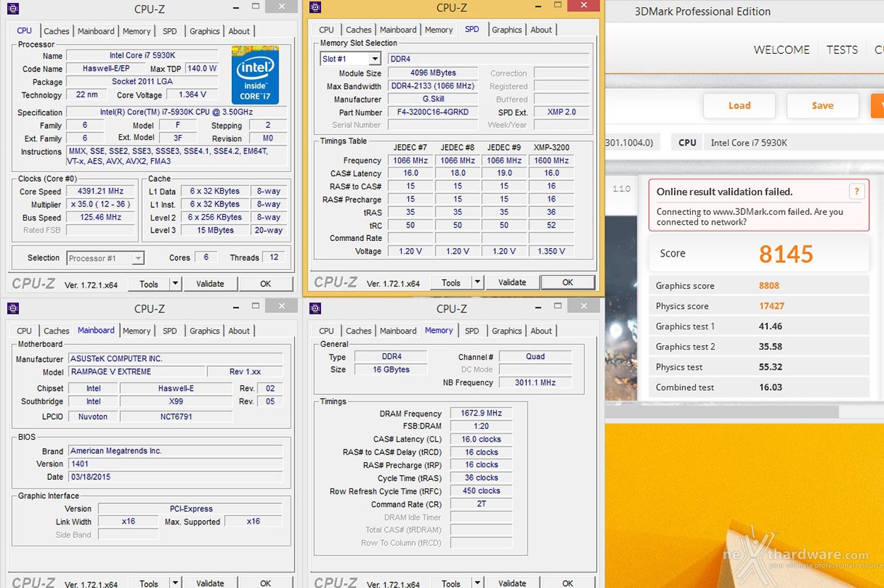
Task: Click the Max Bandwidth value DDR4-2133 (1066 MHz)
Action: click(433, 86)
